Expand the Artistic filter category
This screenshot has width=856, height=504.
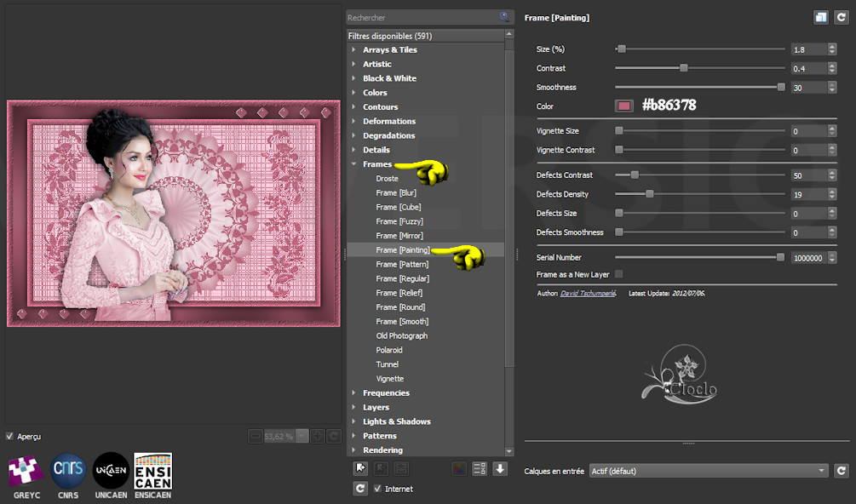pyautogui.click(x=377, y=64)
